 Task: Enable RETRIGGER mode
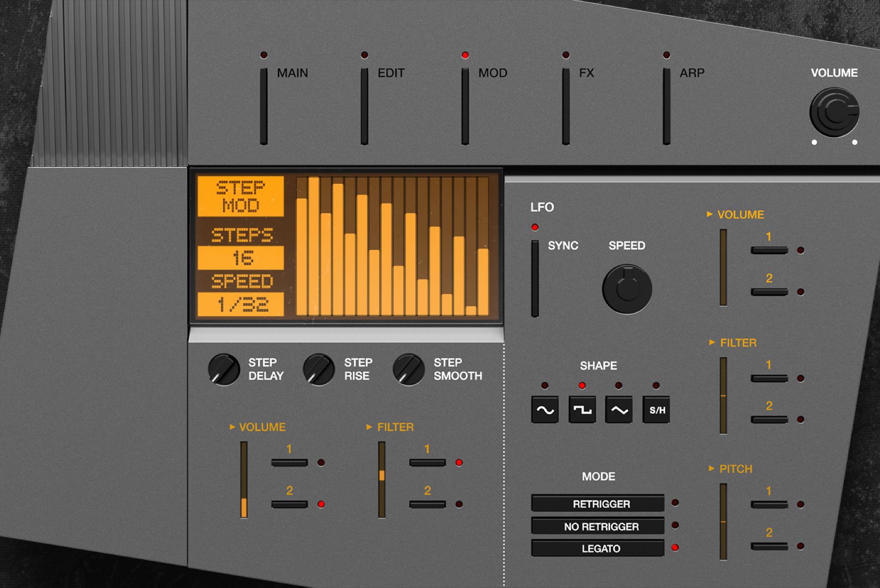tap(597, 503)
